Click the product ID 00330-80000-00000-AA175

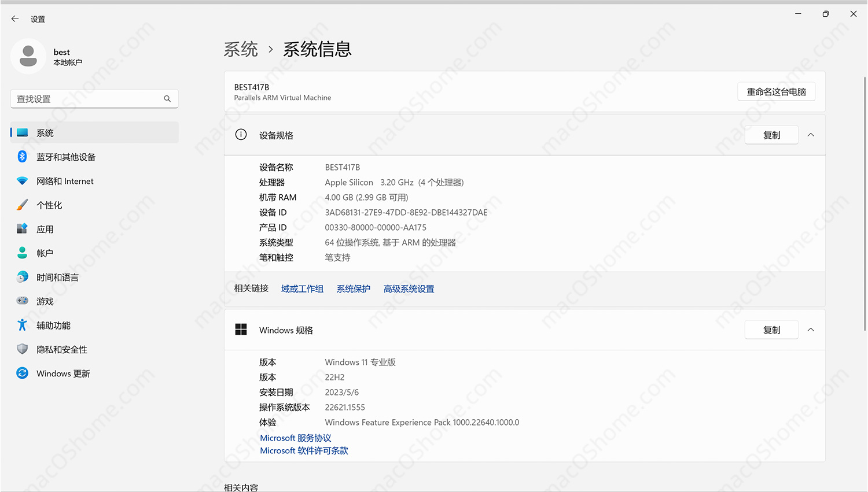[x=376, y=227]
